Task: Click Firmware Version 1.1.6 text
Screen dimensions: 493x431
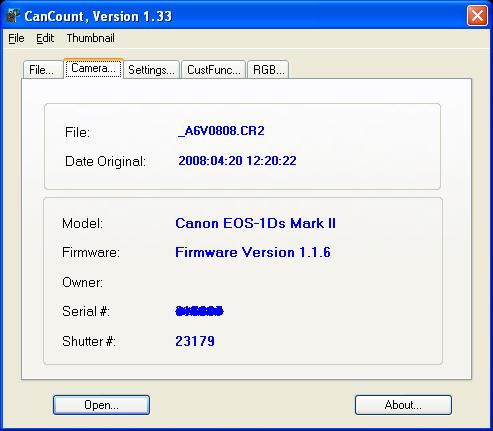Action: [x=253, y=252]
